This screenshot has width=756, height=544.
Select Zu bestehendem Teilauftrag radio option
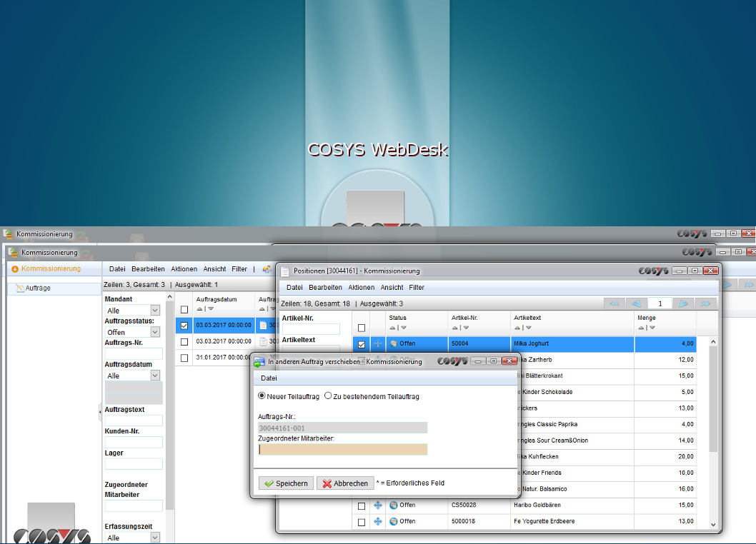(329, 396)
